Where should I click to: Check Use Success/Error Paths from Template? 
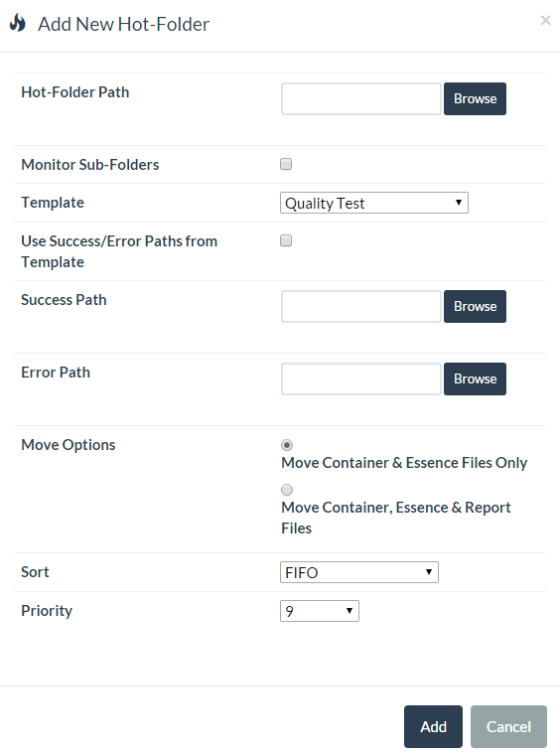[286, 240]
